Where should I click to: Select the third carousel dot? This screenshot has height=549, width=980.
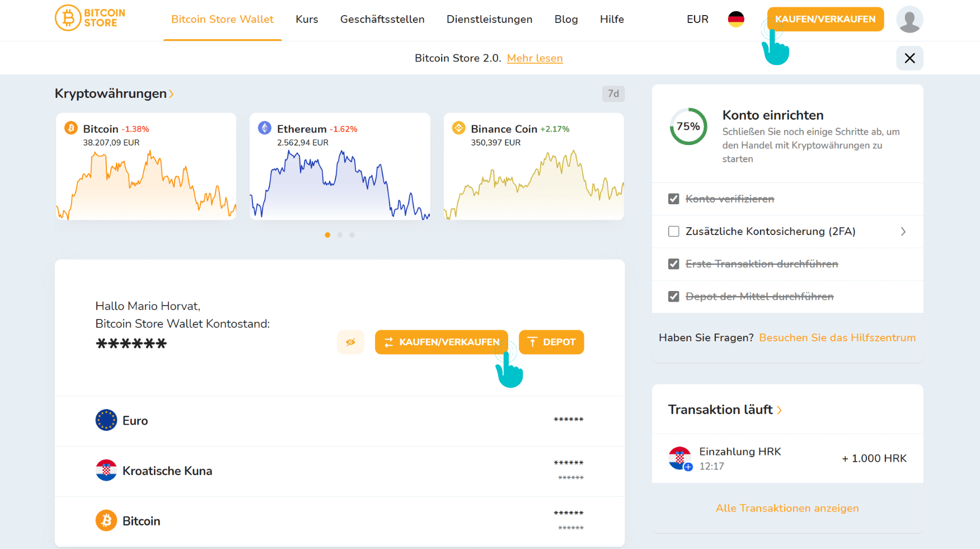click(x=352, y=235)
